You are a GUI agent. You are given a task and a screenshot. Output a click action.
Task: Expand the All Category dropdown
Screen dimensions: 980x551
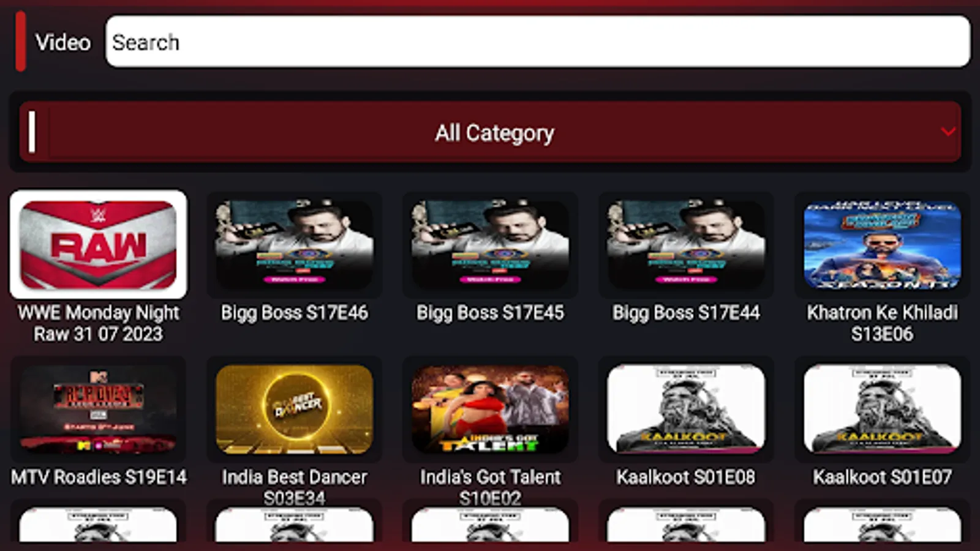tap(490, 132)
